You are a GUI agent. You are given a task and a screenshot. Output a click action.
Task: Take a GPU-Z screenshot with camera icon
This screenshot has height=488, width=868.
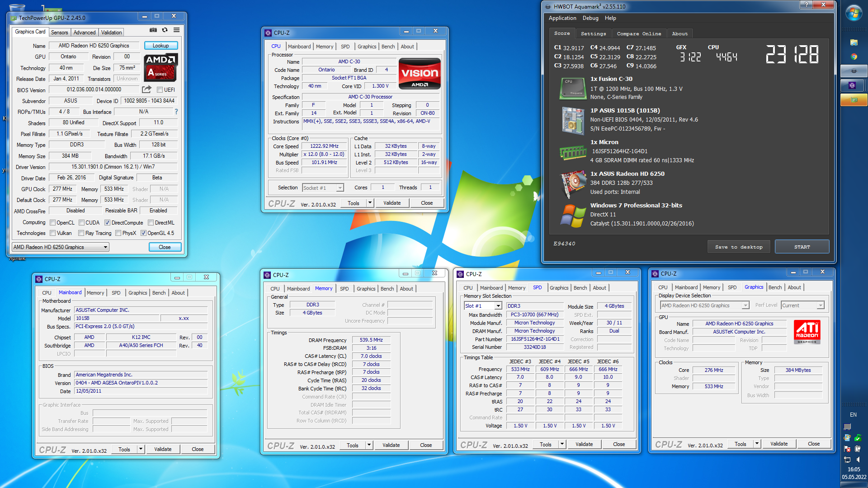[x=153, y=30]
